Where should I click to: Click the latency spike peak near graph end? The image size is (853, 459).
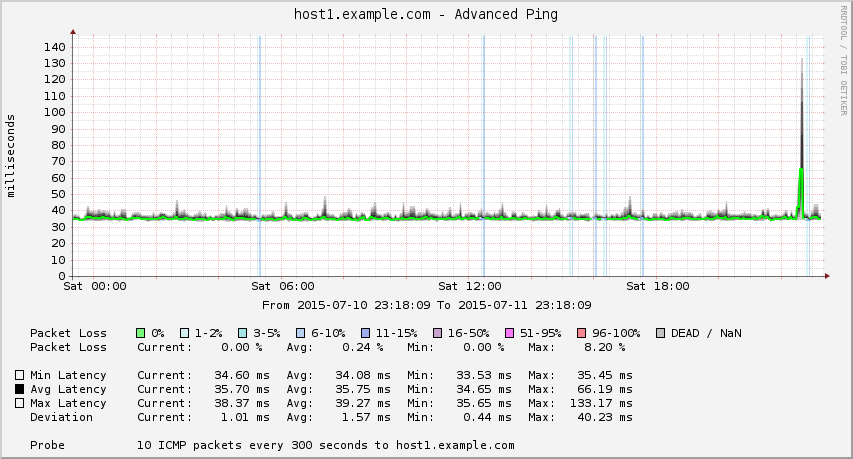[801, 60]
